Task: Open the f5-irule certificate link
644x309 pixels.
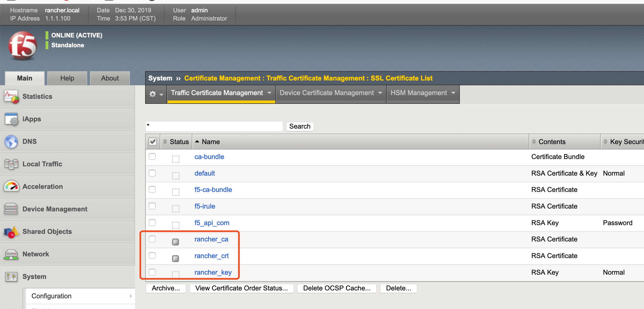Action: point(205,206)
